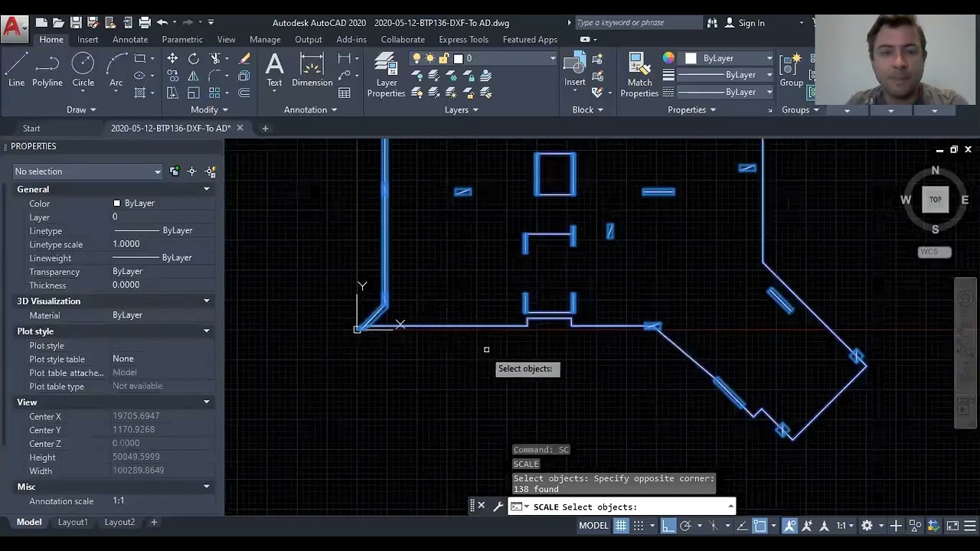This screenshot has height=551, width=980.
Task: Open Layer Properties manager
Action: coord(386,75)
